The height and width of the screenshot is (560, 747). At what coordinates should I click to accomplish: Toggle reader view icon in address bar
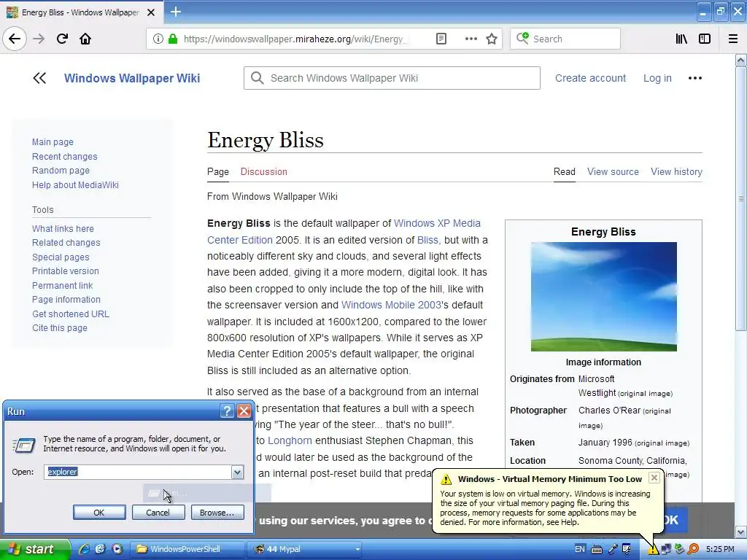tap(441, 39)
